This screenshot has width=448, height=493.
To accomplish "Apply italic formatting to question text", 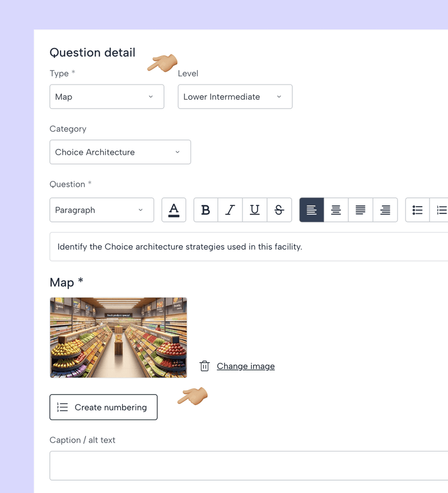I will coord(230,210).
